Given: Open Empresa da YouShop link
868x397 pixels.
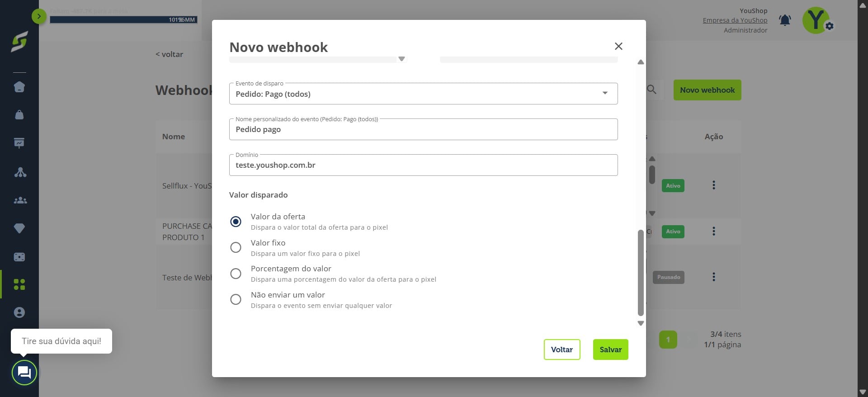Looking at the screenshot, I should pos(735,20).
